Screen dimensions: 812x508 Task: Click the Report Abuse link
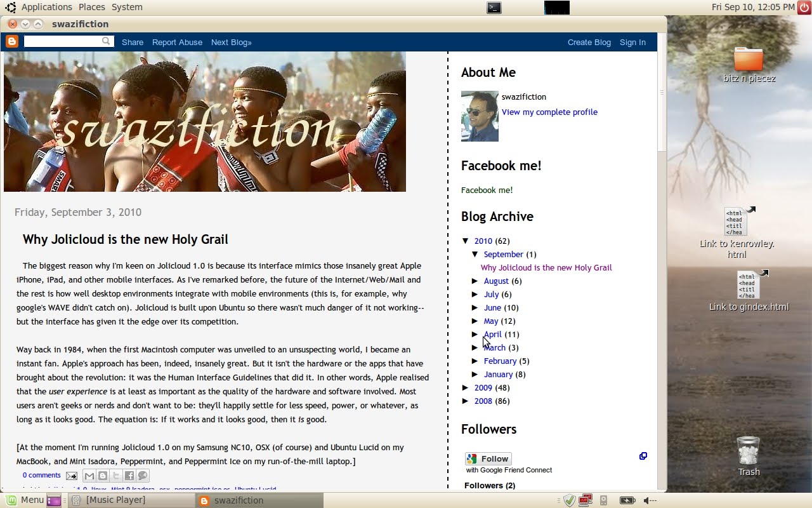(177, 42)
